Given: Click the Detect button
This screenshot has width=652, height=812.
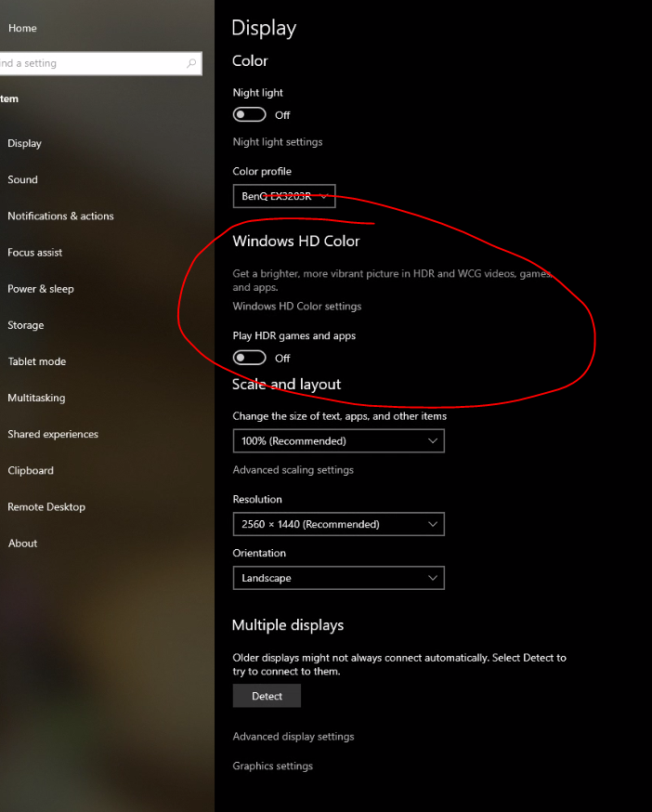Looking at the screenshot, I should pos(267,696).
